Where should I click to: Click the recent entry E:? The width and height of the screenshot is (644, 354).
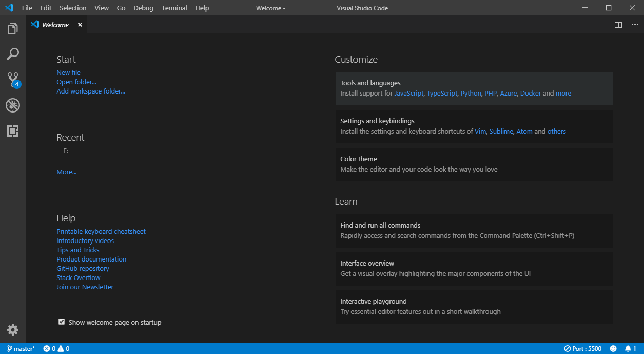[66, 151]
